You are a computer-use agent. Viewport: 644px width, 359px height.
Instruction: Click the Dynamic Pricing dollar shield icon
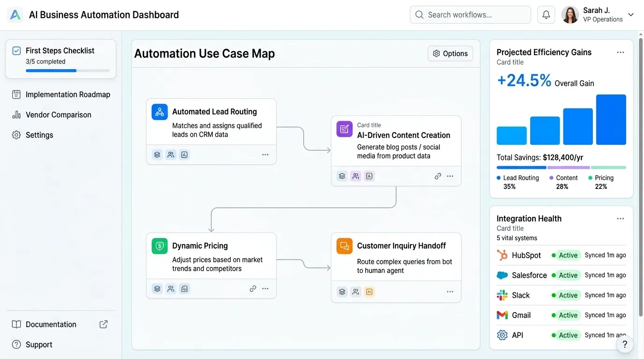point(160,246)
